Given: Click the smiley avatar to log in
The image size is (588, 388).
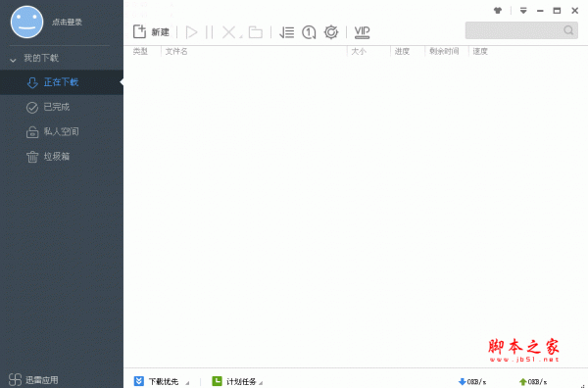Looking at the screenshot, I should (27, 22).
